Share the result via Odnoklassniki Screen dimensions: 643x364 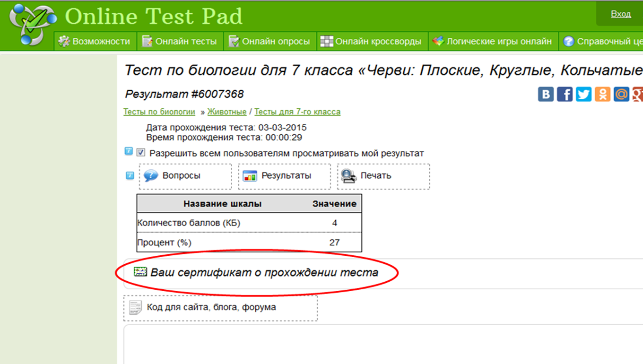tap(602, 94)
